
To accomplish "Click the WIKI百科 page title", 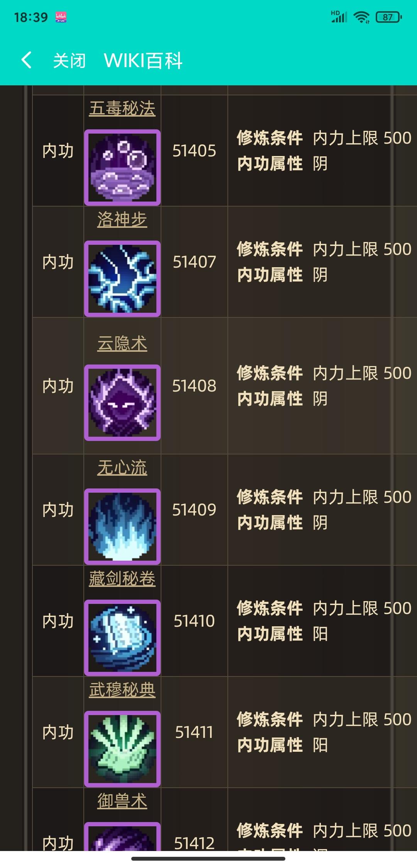I will coord(143,61).
